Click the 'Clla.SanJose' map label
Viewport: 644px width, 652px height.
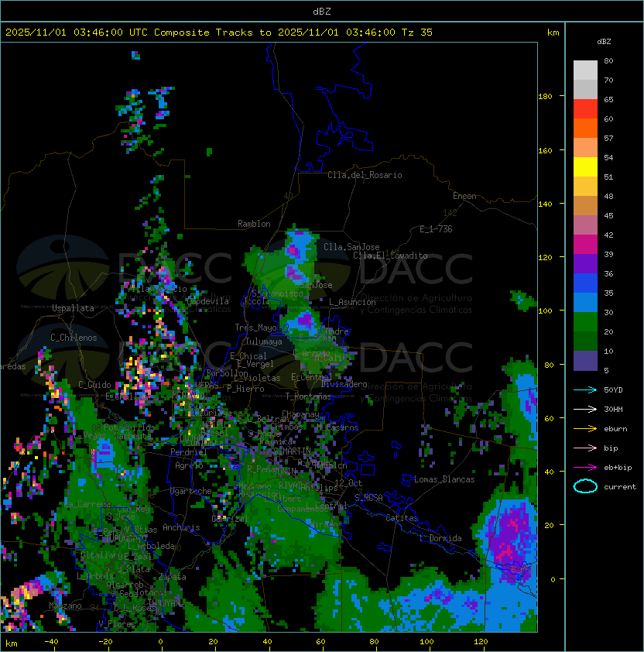[x=351, y=247]
